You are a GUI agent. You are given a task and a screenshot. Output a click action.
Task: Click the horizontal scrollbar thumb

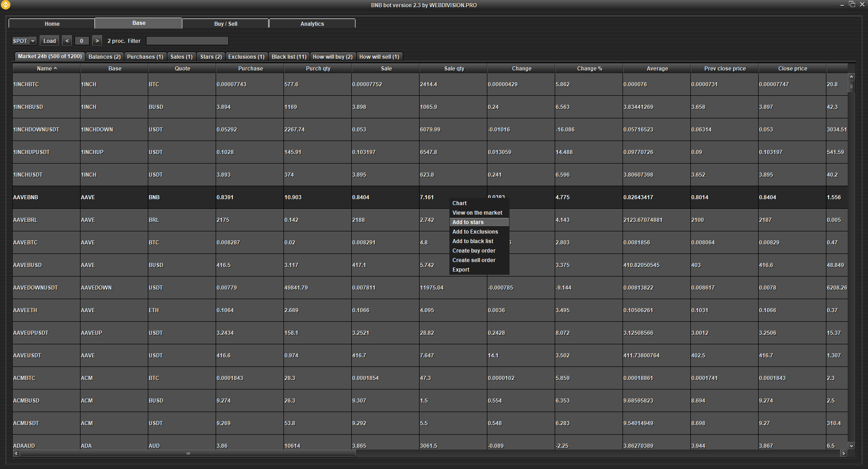pyautogui.click(x=188, y=453)
